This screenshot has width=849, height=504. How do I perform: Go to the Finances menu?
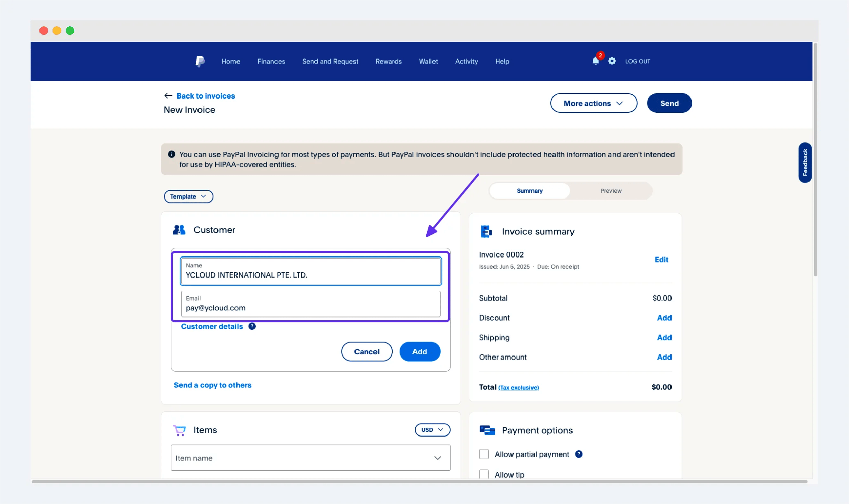tap(271, 62)
